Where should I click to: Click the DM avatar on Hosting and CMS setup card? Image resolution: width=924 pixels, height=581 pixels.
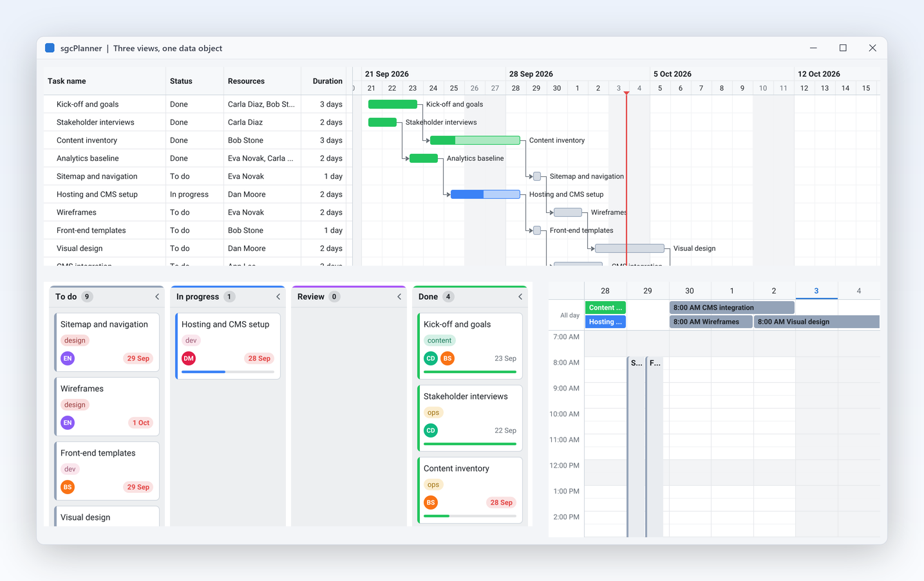pyautogui.click(x=189, y=358)
